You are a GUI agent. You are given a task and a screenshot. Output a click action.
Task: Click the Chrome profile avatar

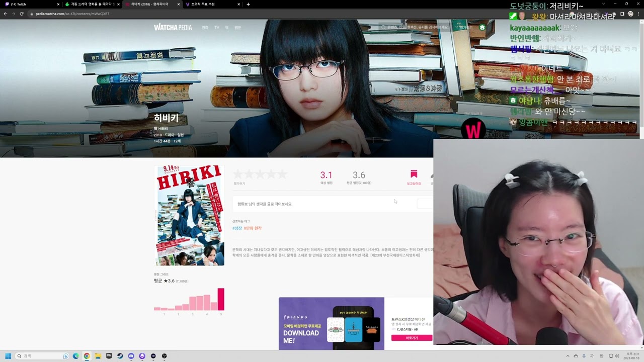click(x=630, y=14)
